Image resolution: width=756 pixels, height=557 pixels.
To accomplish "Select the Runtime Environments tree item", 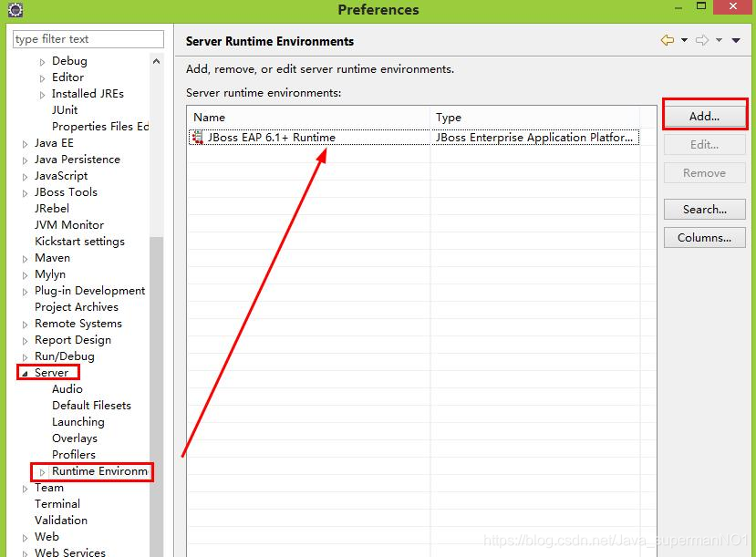I will (x=99, y=470).
